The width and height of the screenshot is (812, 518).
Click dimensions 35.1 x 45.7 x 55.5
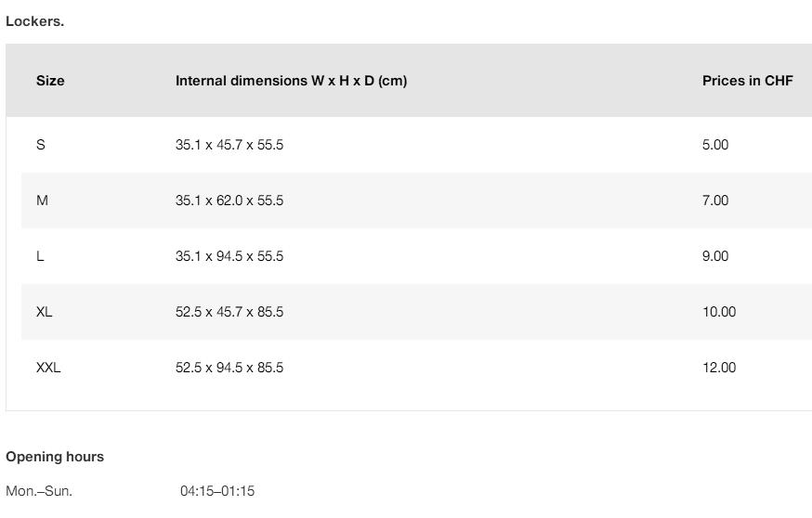tap(229, 145)
